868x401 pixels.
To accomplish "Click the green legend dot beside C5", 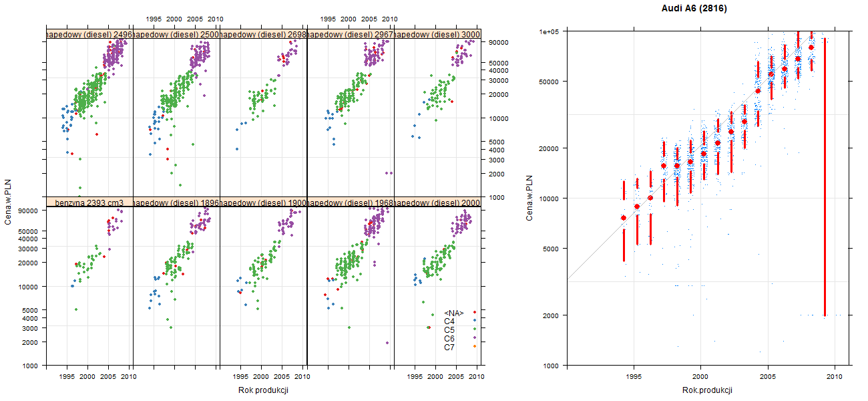I will [474, 329].
